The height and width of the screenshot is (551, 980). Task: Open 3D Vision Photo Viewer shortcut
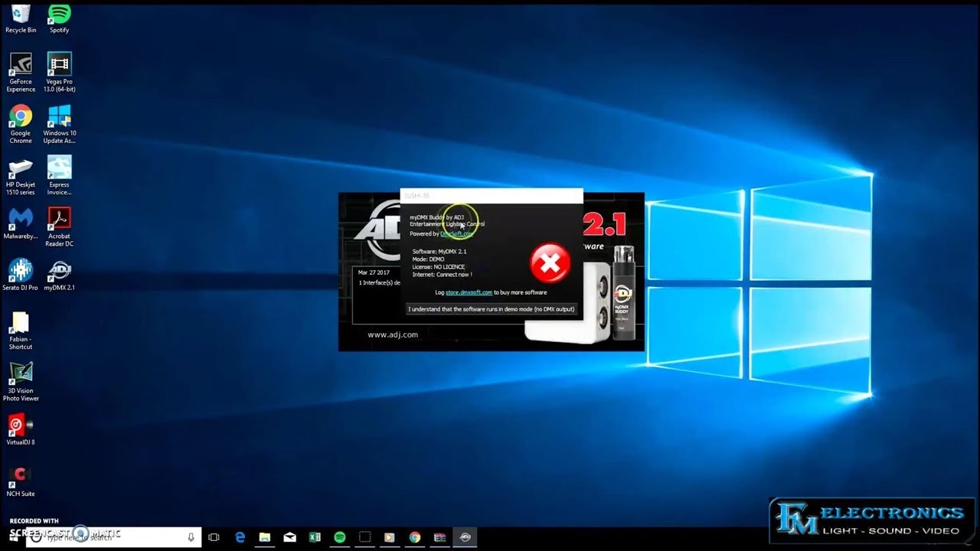pyautogui.click(x=21, y=381)
